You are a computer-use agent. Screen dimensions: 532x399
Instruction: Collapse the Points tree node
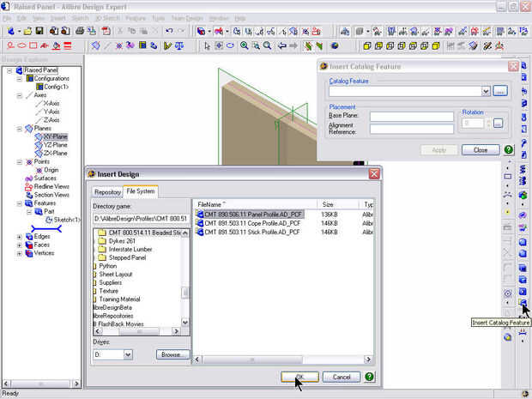click(20, 162)
